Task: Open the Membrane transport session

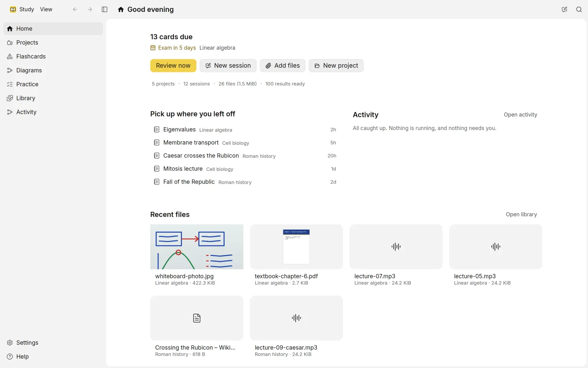Action: pyautogui.click(x=245, y=143)
